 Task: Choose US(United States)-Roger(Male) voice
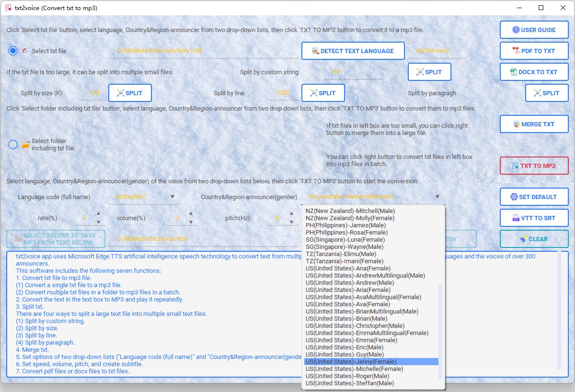tap(371, 376)
